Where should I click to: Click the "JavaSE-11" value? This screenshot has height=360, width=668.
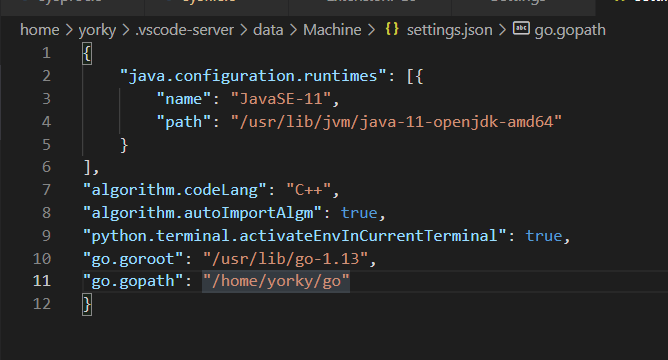281,99
